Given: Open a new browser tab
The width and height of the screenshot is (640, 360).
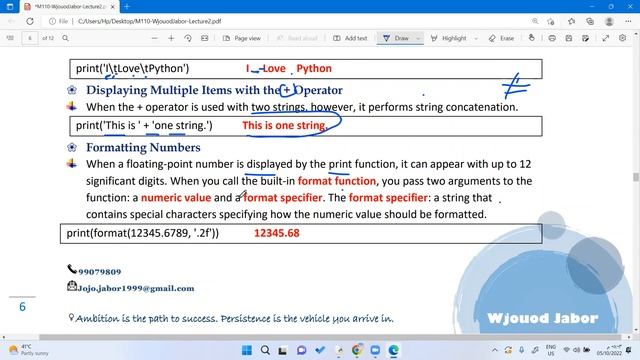Looking at the screenshot, I should point(127,7).
